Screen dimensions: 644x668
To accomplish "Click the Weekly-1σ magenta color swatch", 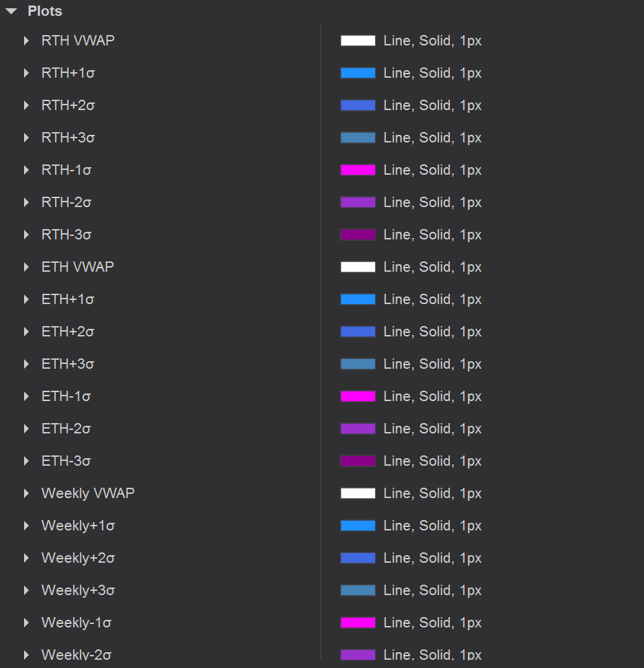I will pyautogui.click(x=358, y=623).
